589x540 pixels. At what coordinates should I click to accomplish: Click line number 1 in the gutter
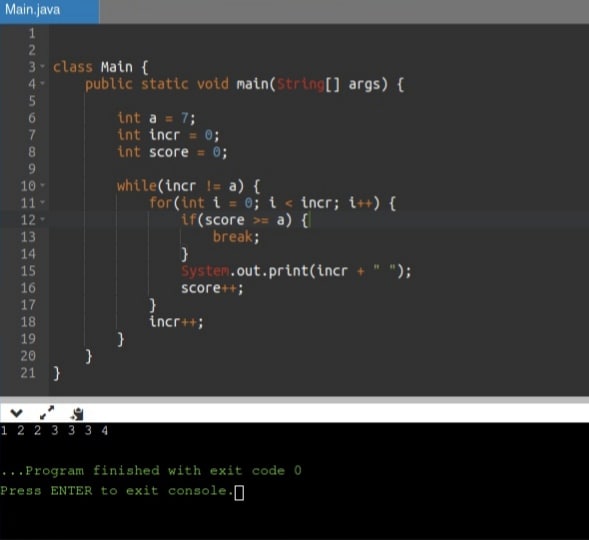[32, 33]
